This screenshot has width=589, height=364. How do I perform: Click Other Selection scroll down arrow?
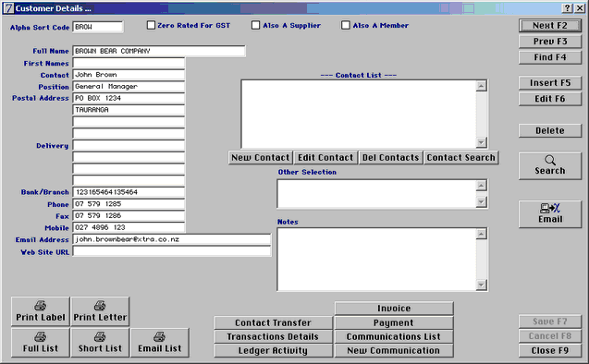pyautogui.click(x=481, y=202)
